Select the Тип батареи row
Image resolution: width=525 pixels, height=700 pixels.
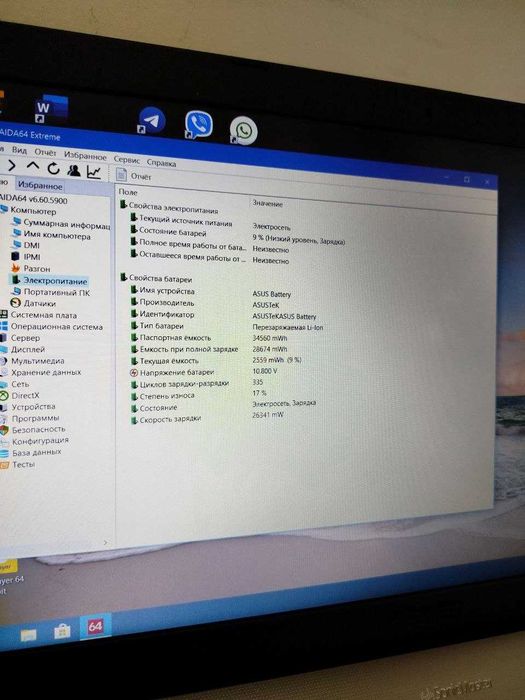pos(227,326)
